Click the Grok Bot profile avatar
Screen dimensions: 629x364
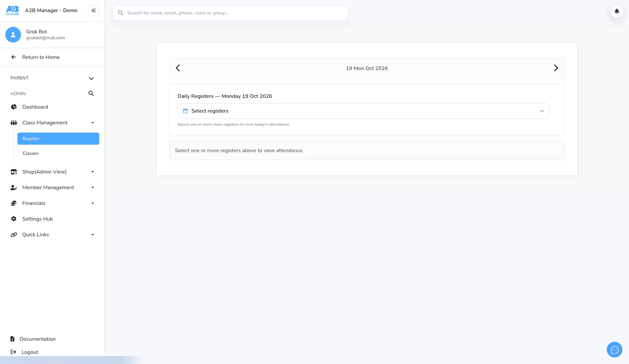tap(13, 35)
